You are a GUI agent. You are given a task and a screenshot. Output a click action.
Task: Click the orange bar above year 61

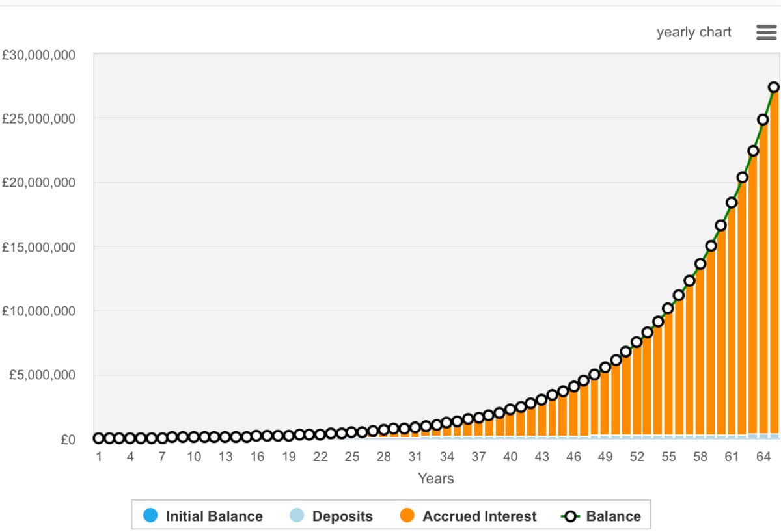click(732, 325)
